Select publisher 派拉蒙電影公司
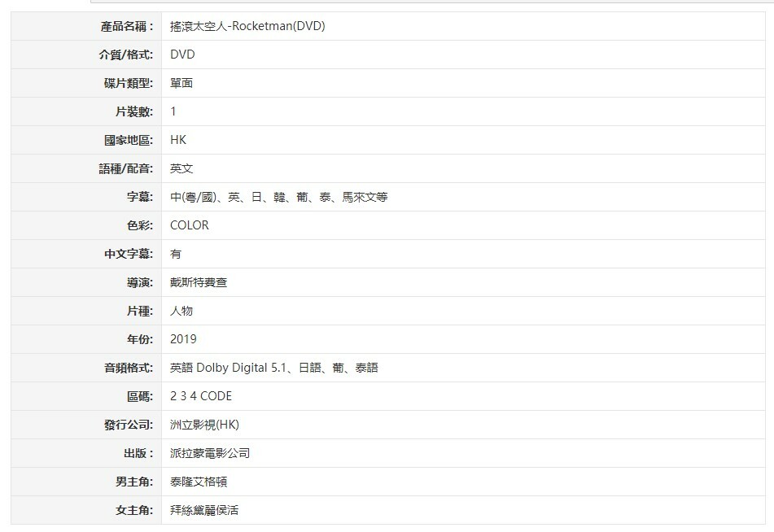 (210, 454)
